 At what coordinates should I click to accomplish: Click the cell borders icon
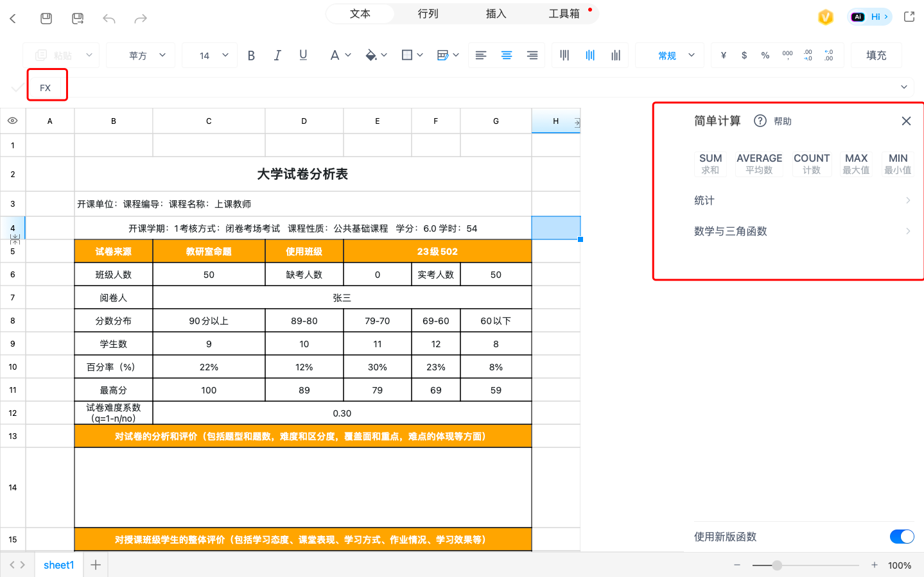tap(406, 55)
